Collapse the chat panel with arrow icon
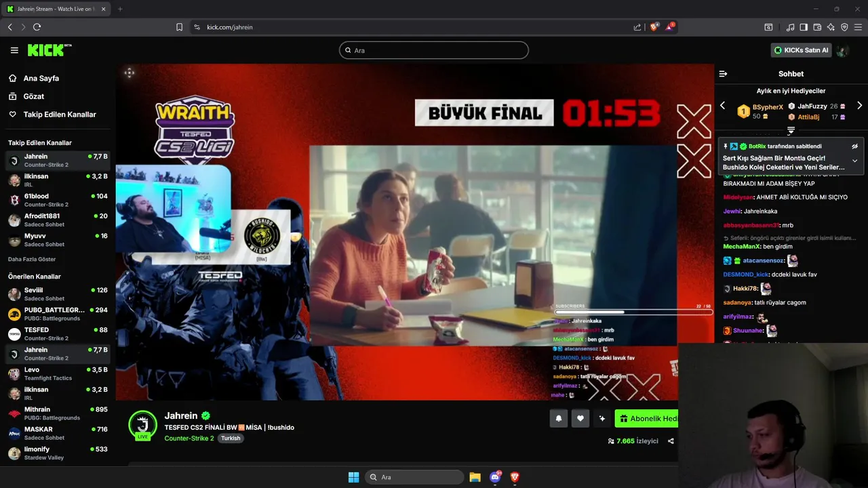Image resolution: width=868 pixels, height=488 pixels. click(x=723, y=74)
